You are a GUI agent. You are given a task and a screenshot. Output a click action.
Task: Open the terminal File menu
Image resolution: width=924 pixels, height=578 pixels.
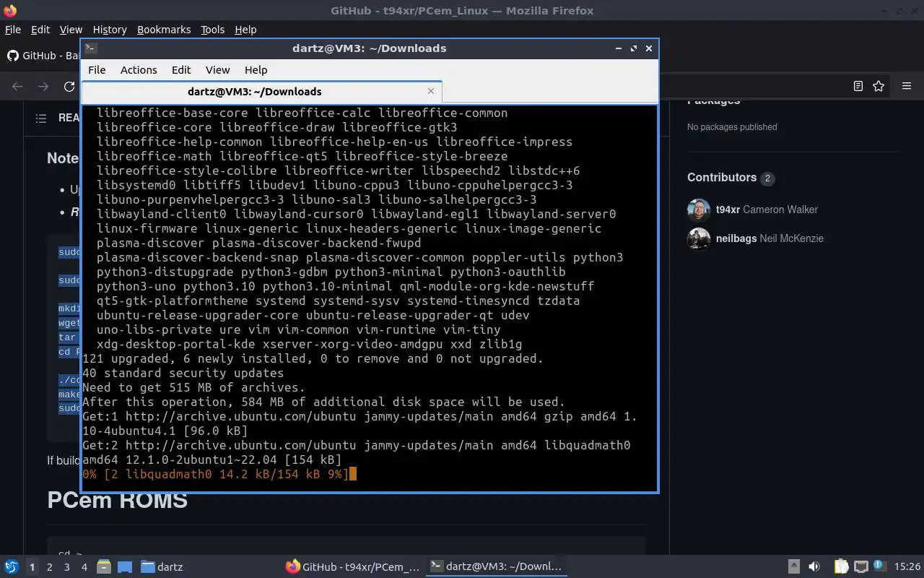tap(97, 69)
